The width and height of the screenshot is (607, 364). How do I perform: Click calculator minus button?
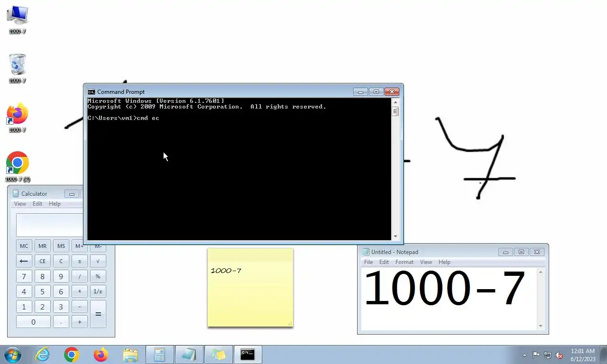pyautogui.click(x=79, y=307)
